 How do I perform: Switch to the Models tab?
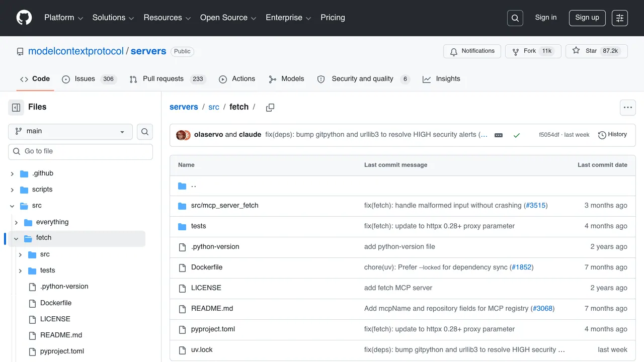click(x=286, y=79)
